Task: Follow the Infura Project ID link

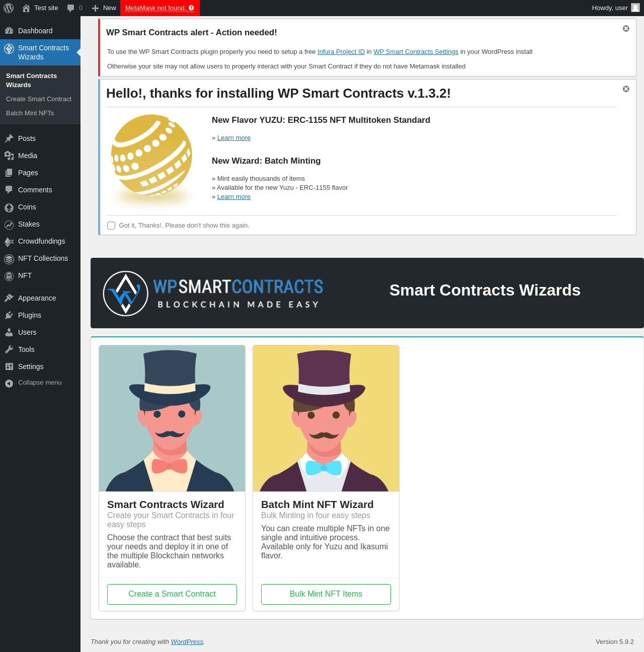Action: pos(341,52)
